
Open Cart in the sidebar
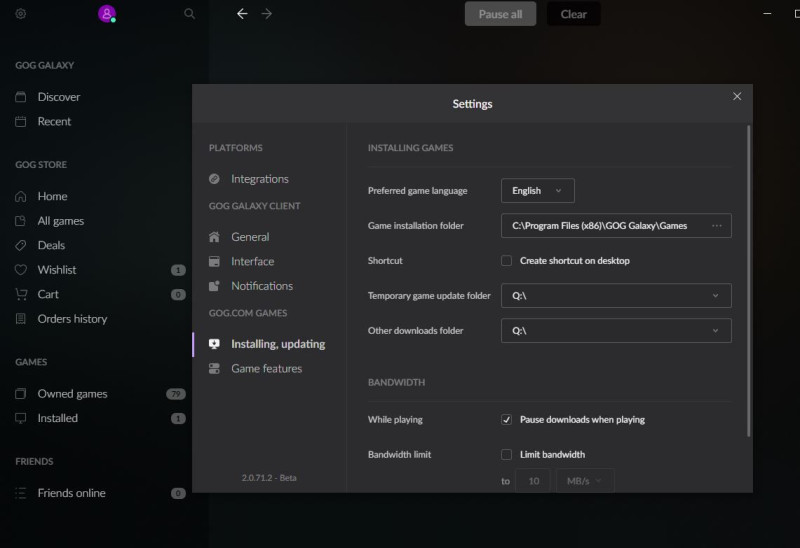(x=48, y=294)
